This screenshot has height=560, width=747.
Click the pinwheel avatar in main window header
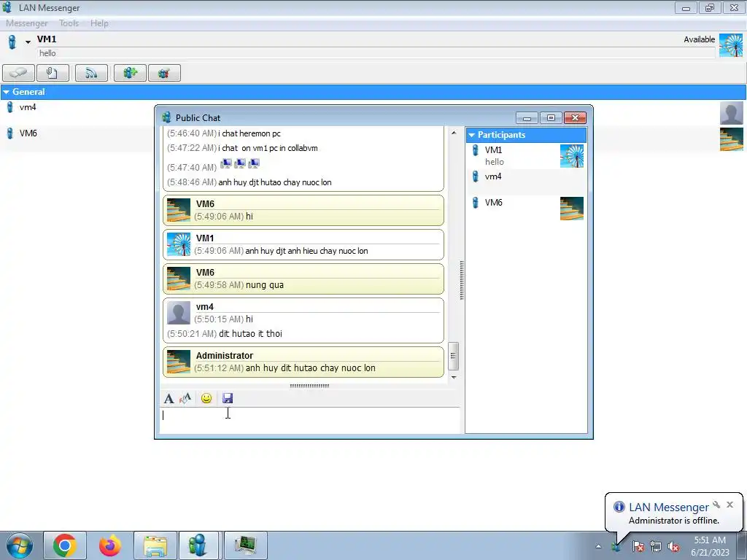click(x=731, y=45)
